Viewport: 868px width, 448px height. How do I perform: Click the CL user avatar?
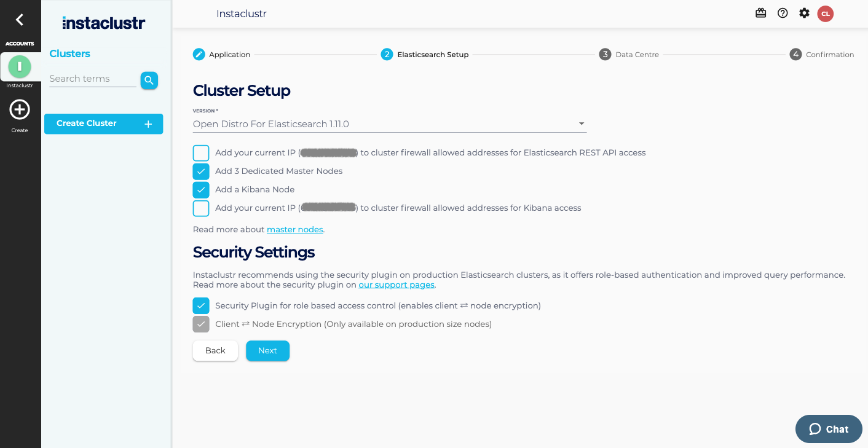tap(825, 14)
